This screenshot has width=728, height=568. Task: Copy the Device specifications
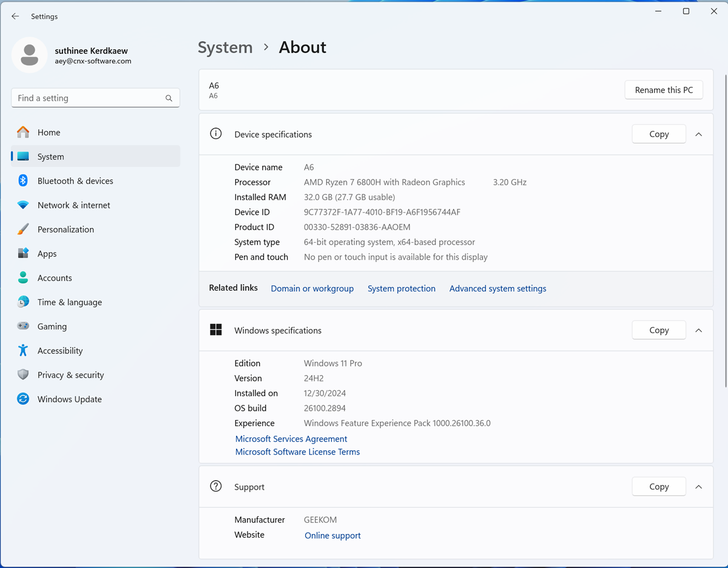[x=659, y=134]
